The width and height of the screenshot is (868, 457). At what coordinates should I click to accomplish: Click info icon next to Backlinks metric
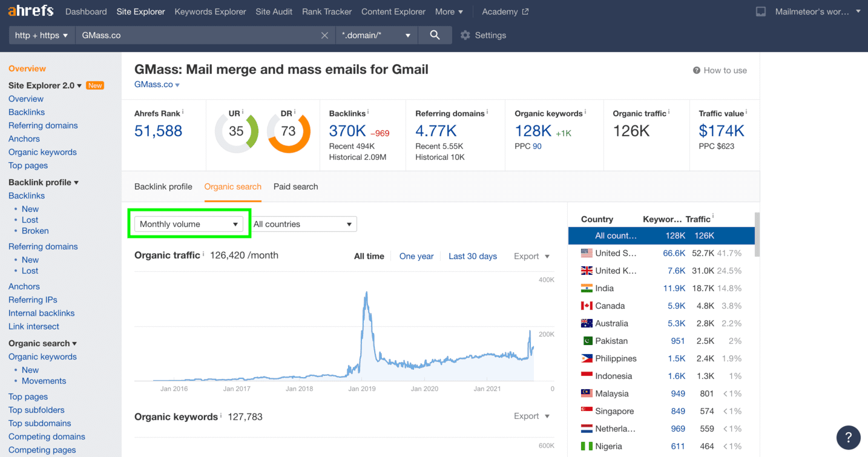click(369, 112)
